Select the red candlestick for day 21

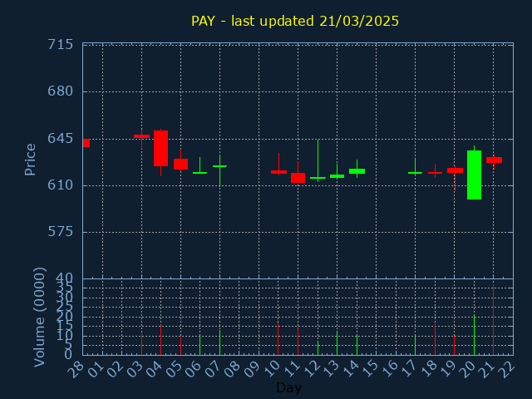pos(494,160)
